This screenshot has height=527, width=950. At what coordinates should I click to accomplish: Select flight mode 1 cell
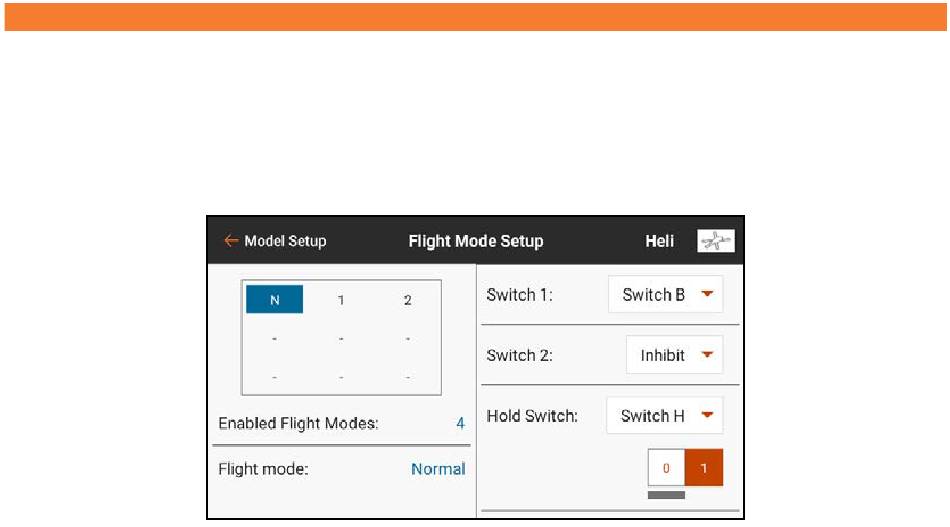click(x=341, y=300)
